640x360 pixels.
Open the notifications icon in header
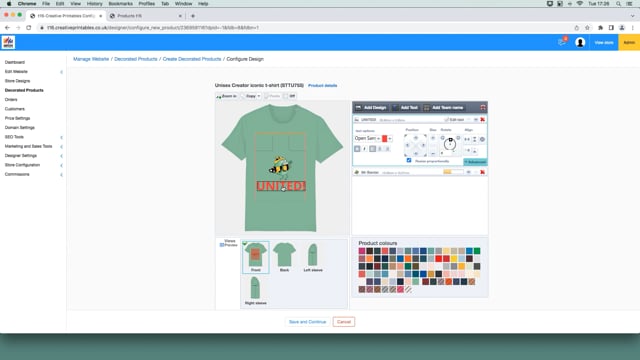(x=562, y=42)
